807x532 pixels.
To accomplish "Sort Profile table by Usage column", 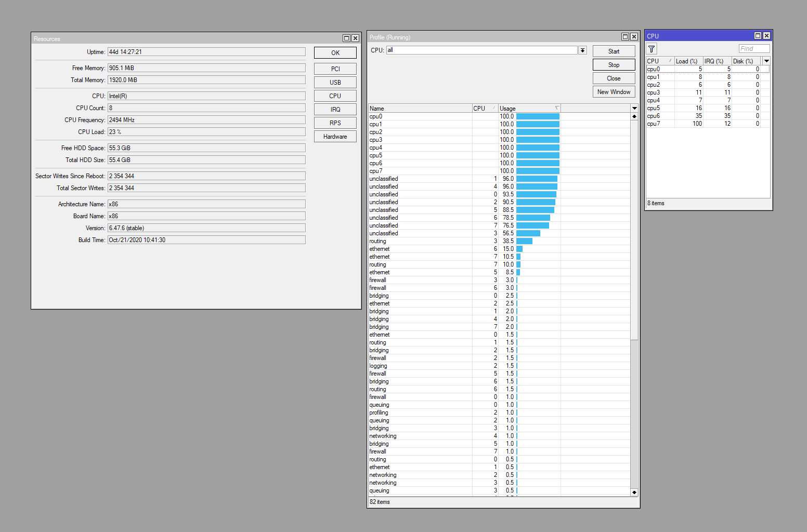I will [x=529, y=109].
